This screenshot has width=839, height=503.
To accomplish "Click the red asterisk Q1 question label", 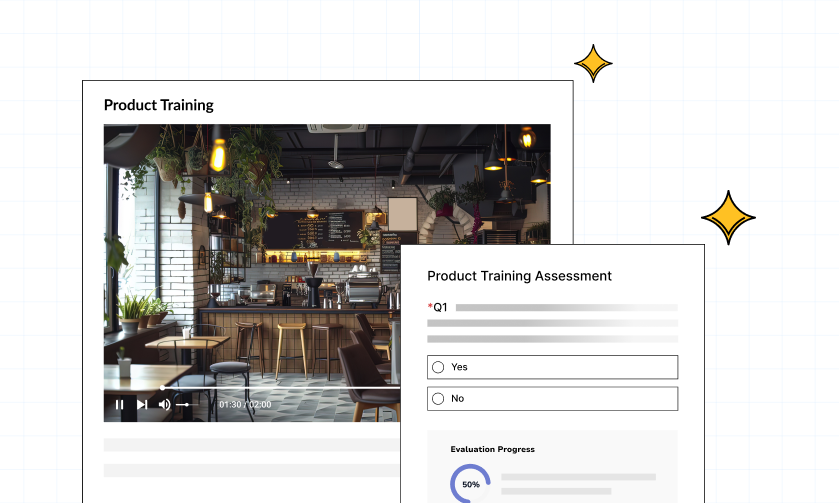I will pyautogui.click(x=438, y=307).
